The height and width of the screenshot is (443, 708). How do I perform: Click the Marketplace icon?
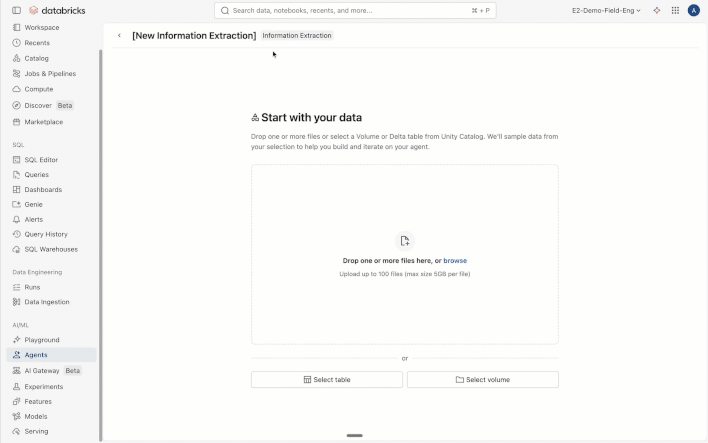click(x=17, y=122)
